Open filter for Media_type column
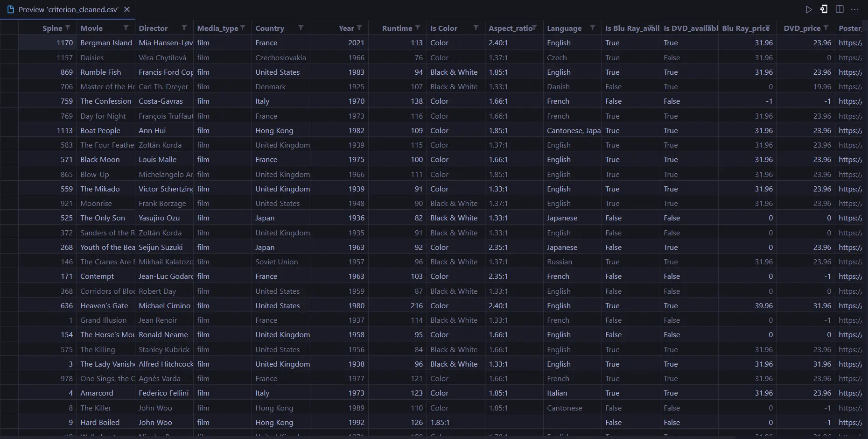 tap(243, 28)
